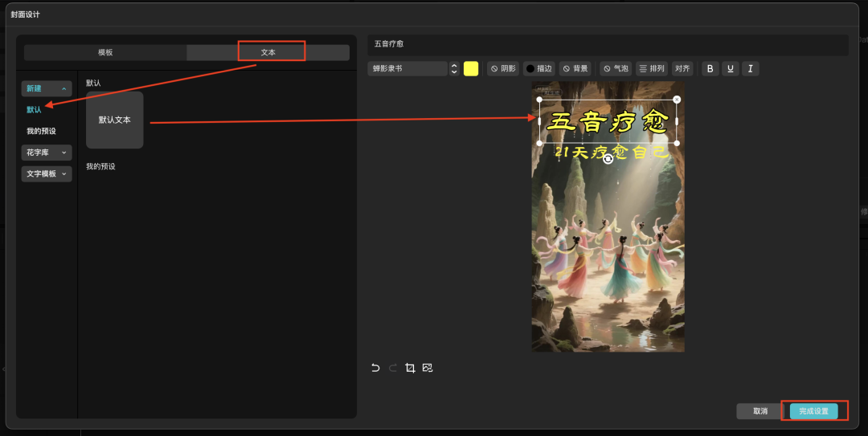Screen dimensions: 868x436
Task: Collapse the 新建 section
Action: point(47,88)
